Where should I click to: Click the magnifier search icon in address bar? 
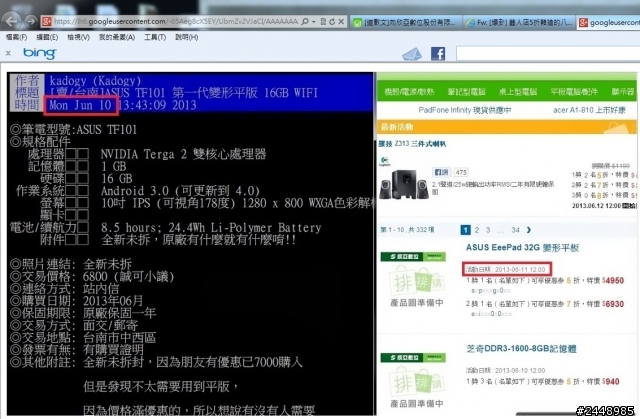coord(304,21)
